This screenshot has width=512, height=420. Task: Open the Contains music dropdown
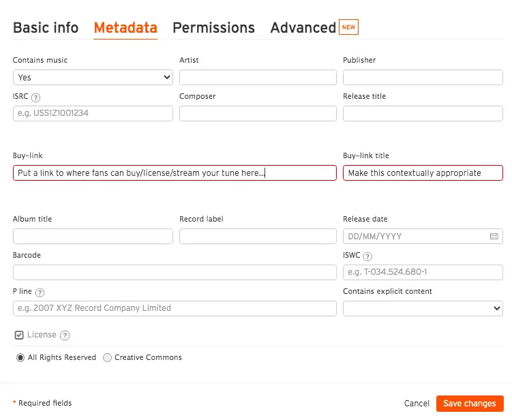[93, 78]
